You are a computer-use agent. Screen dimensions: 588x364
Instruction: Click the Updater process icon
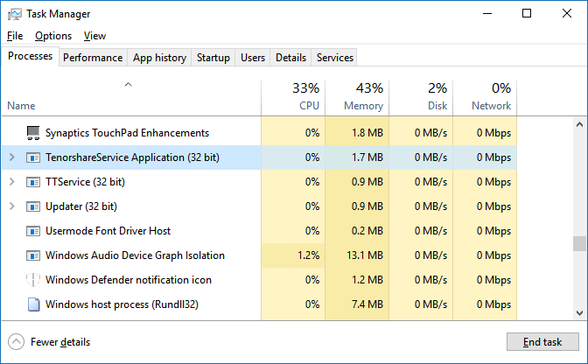(33, 206)
